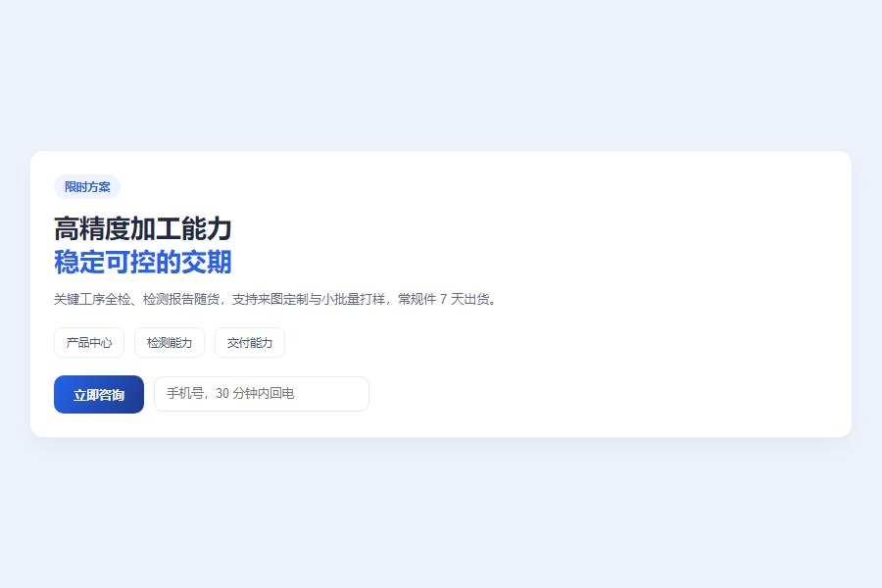Open the 产品中心 link

click(89, 343)
